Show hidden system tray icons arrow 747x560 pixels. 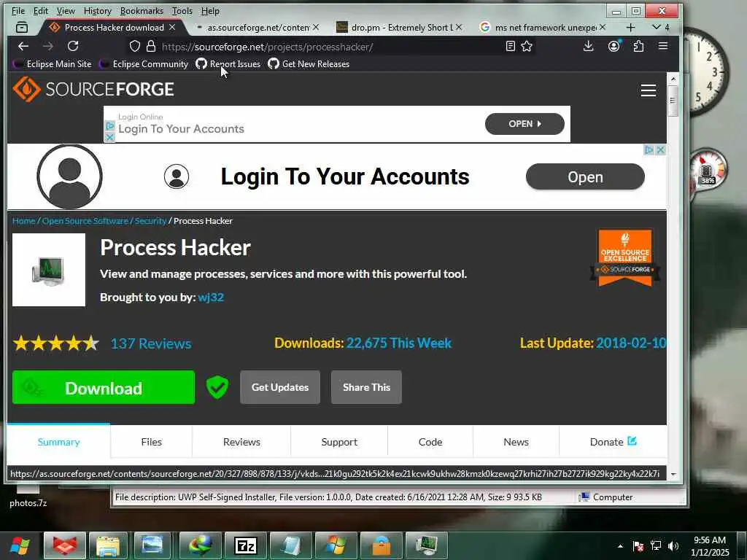pyautogui.click(x=620, y=546)
